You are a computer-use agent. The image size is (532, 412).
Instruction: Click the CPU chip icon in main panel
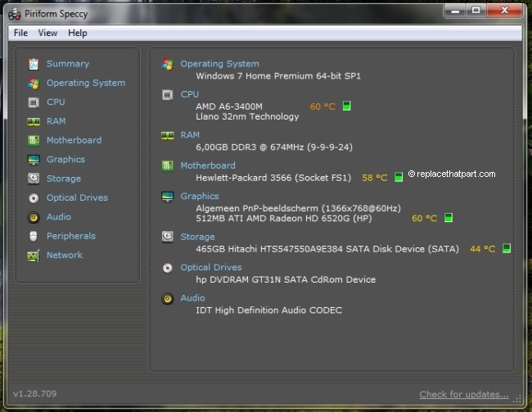[x=167, y=95]
